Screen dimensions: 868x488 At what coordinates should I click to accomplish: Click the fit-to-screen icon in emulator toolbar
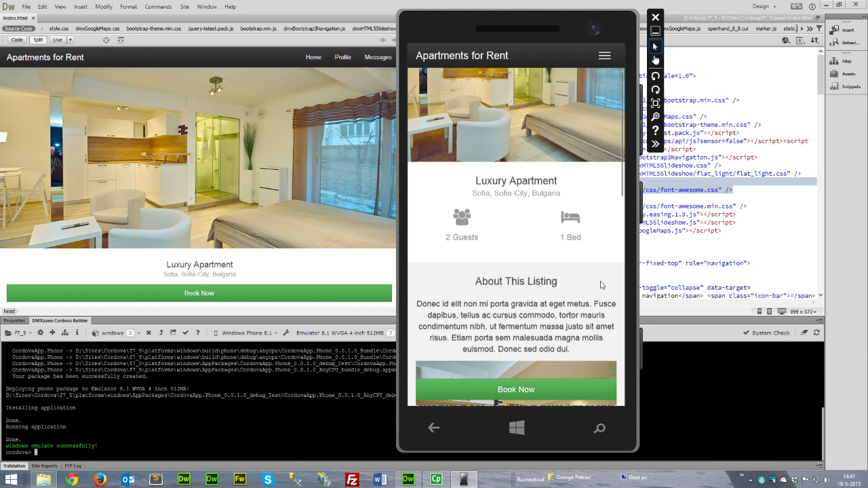tap(655, 103)
